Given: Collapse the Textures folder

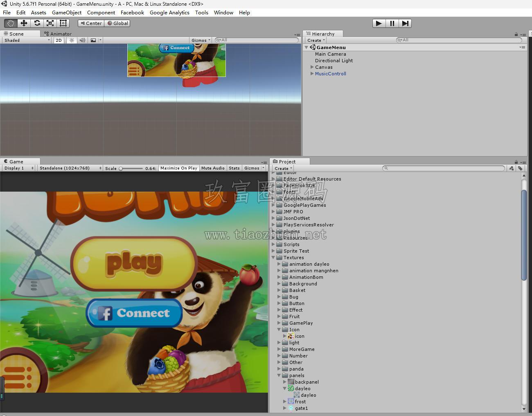Looking at the screenshot, I should [x=273, y=258].
